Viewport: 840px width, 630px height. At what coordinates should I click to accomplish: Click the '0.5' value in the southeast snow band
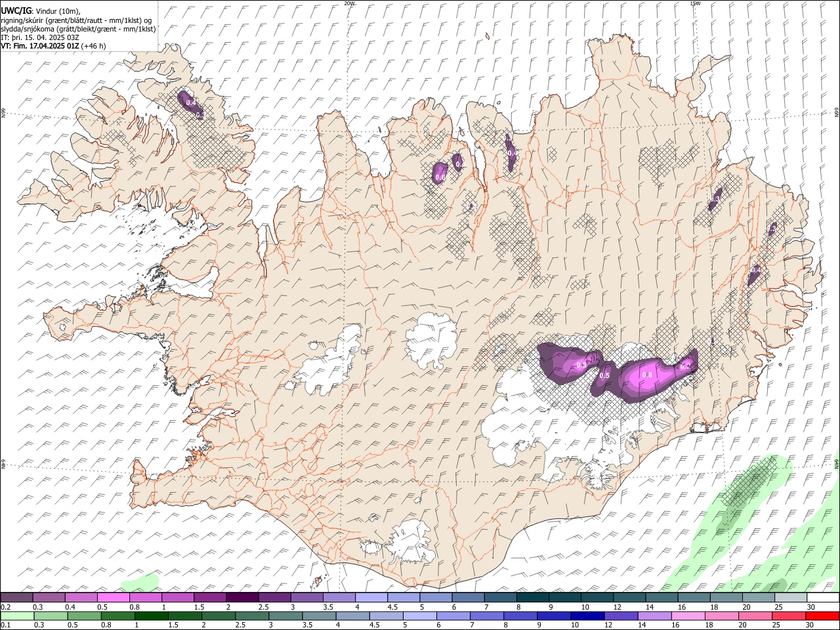[604, 375]
